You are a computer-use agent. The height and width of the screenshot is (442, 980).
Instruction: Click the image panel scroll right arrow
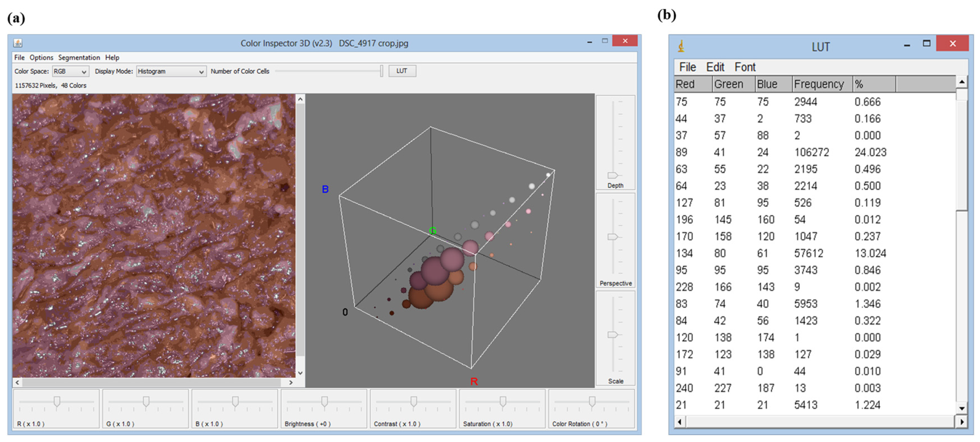291,382
